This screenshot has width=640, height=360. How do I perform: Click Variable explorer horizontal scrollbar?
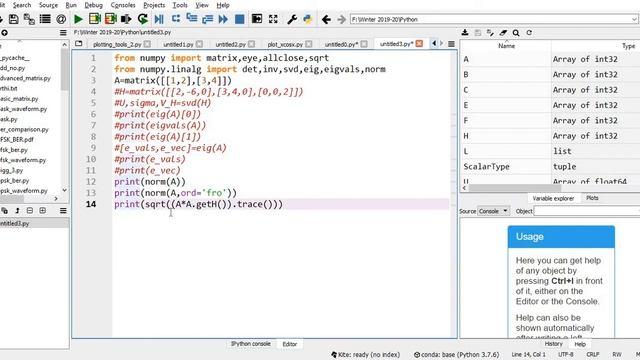(515, 188)
